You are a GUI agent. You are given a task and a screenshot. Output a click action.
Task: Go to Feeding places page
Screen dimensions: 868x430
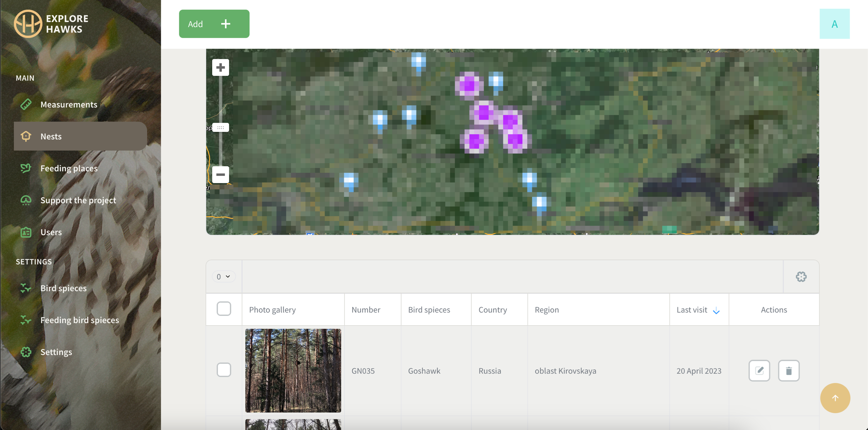[80, 168]
